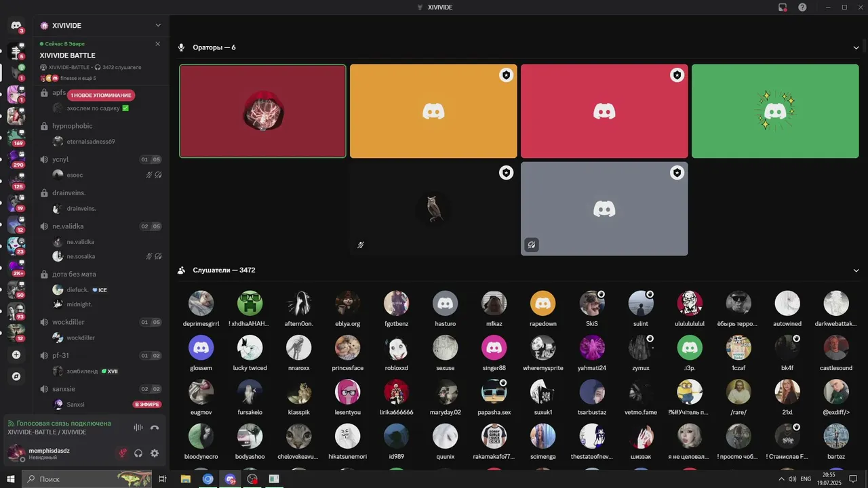Screen dimensions: 868x488
Task: Click Add a Server plus icon
Action: click(x=16, y=354)
